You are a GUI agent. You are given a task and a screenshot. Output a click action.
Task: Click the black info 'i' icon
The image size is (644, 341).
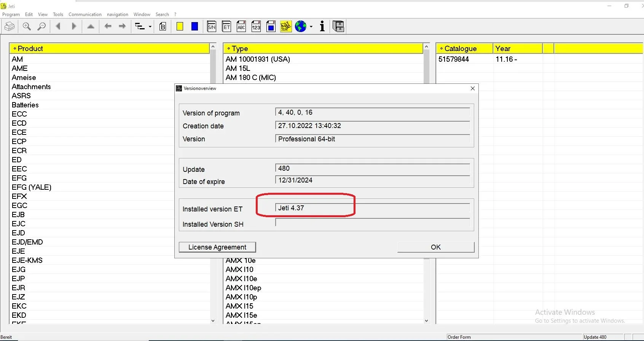[x=322, y=26]
